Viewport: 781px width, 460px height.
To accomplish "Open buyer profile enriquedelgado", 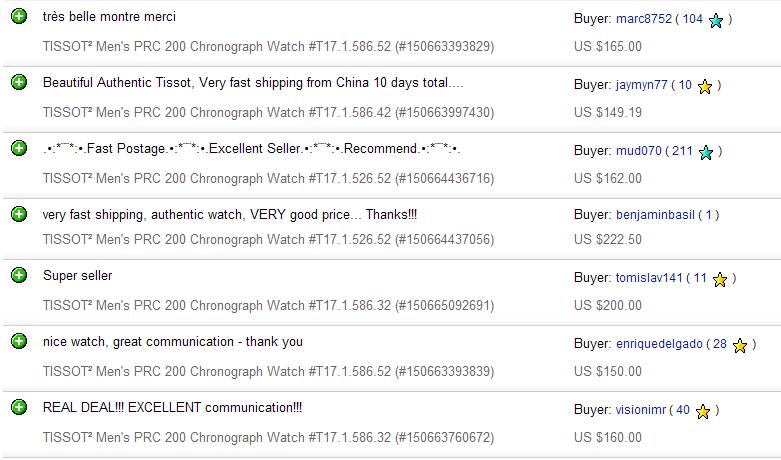I will 658,344.
